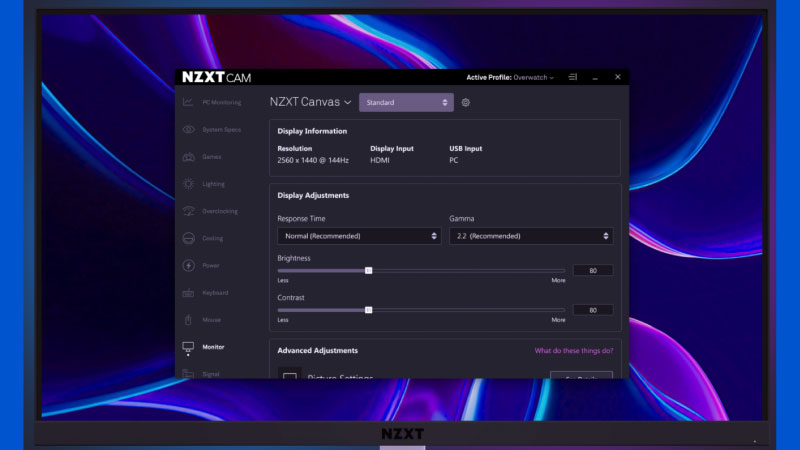
Task: Open the Standard picture mode dropdown
Action: tap(406, 103)
